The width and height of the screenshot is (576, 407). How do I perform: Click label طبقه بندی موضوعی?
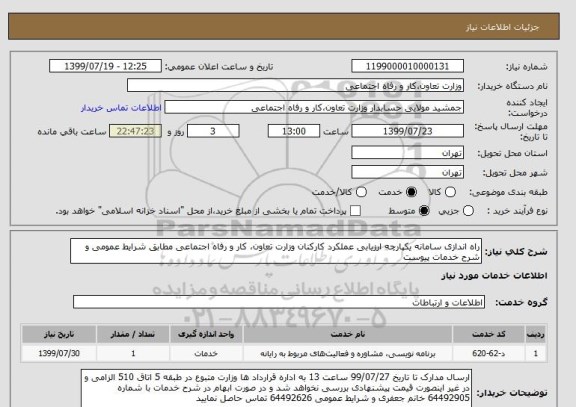[x=508, y=192]
